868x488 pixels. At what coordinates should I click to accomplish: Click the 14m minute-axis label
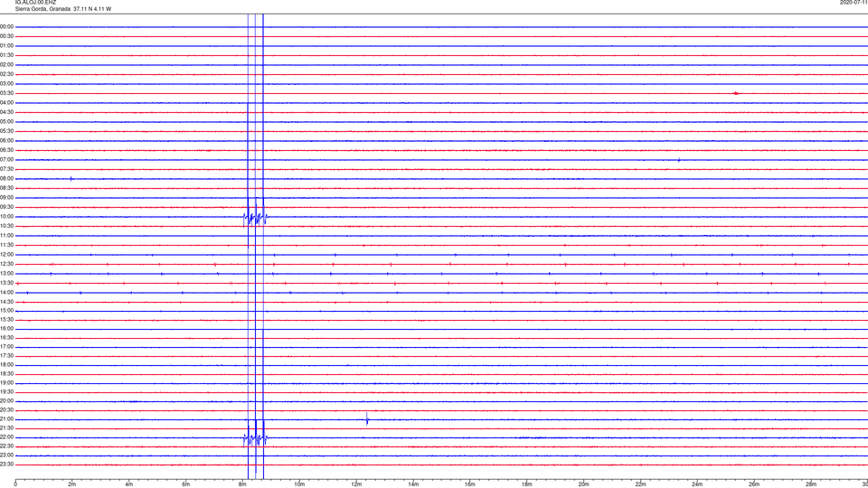tap(413, 484)
